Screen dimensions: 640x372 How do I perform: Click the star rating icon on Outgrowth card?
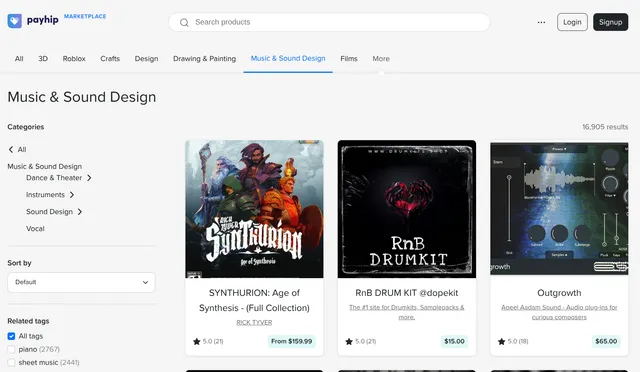point(502,341)
